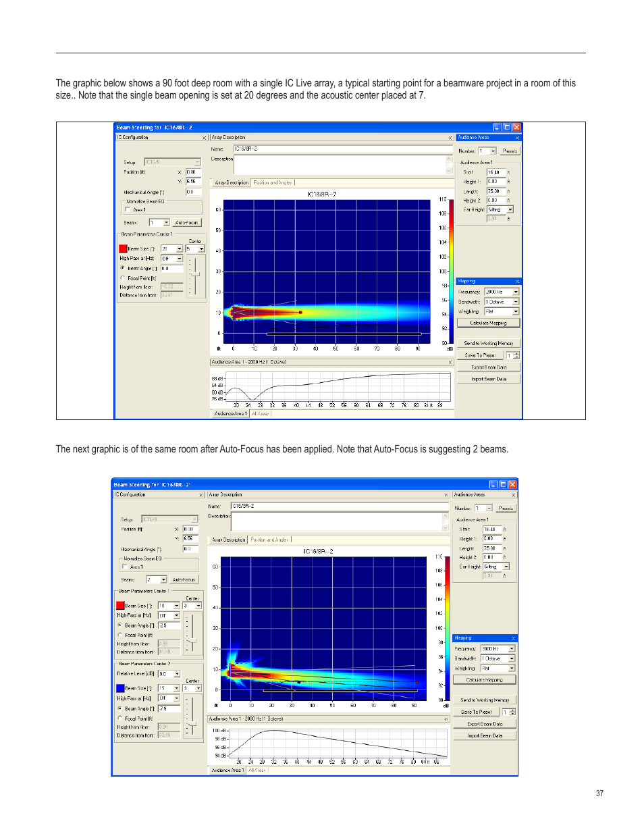644x834 pixels.
Task: Switch to Position and Angles tab, one-beam window
Action: (273, 183)
